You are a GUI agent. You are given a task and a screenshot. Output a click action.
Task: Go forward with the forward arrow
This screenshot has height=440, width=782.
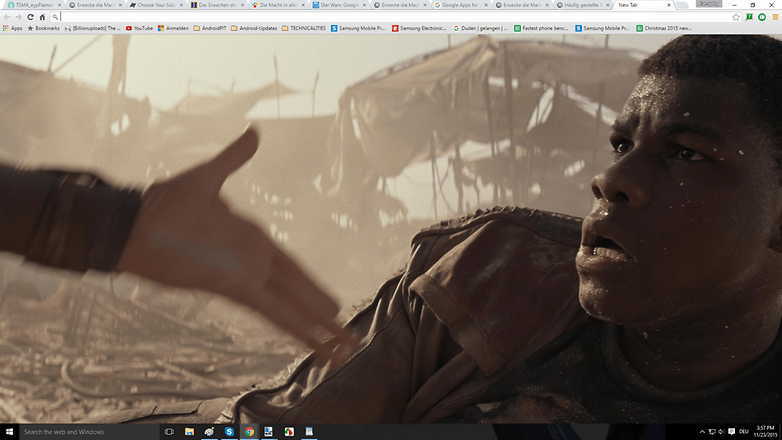coord(18,17)
